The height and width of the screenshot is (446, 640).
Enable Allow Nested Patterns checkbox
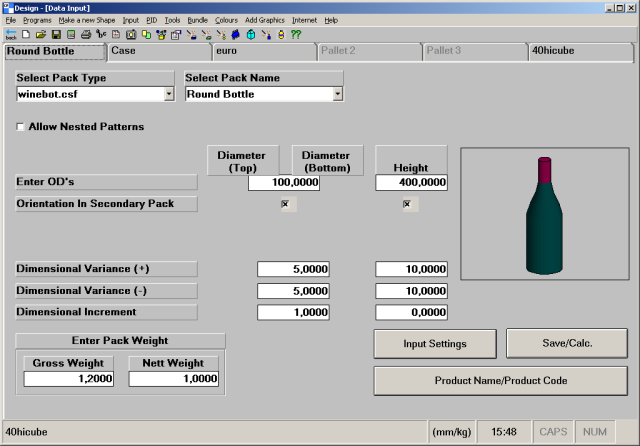coord(20,127)
